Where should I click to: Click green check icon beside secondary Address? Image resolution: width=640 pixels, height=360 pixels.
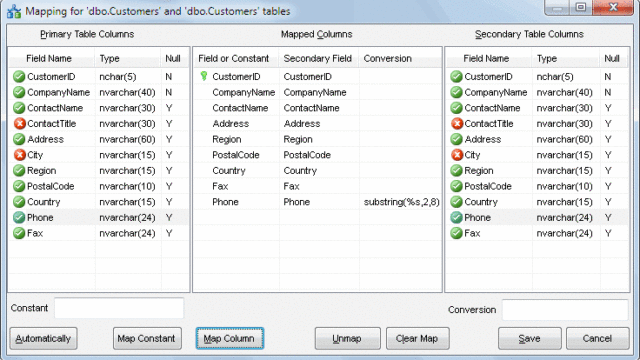pyautogui.click(x=456, y=139)
